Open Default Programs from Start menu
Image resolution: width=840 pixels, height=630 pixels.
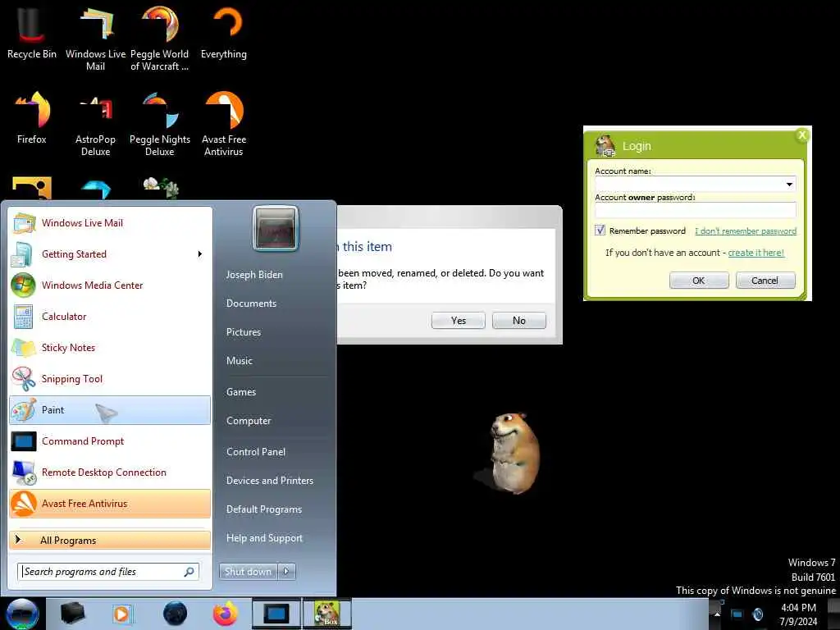(264, 509)
